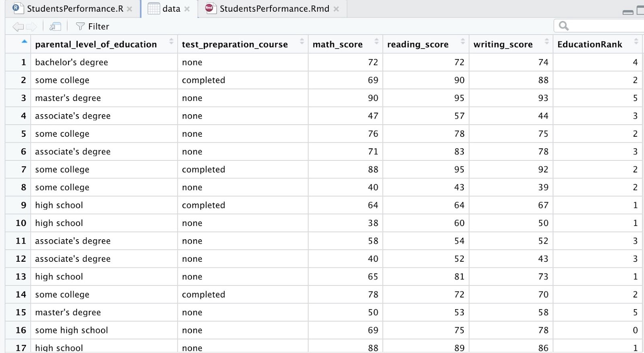Click the back navigation arrow icon
644x353 pixels.
[x=18, y=27]
